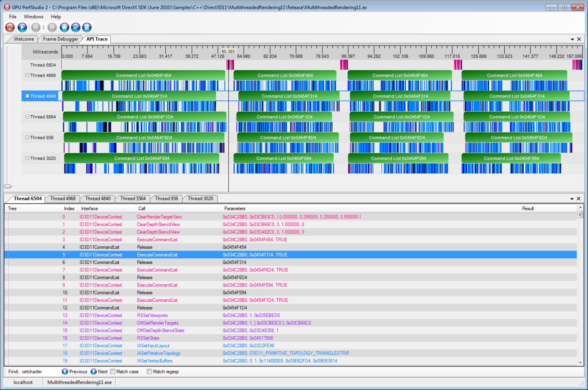The height and width of the screenshot is (390, 588).
Task: Click the rewind step-back toolbar icon
Action: (x=36, y=27)
